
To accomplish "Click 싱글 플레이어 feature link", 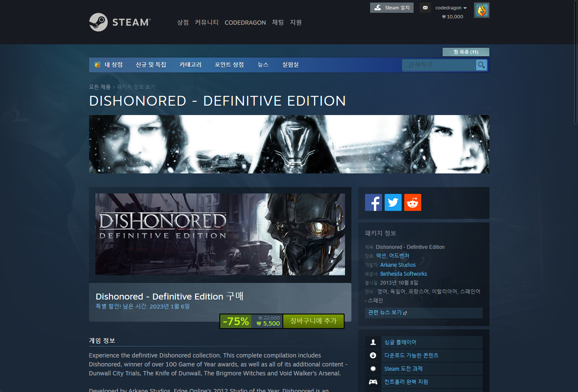I will (x=400, y=342).
